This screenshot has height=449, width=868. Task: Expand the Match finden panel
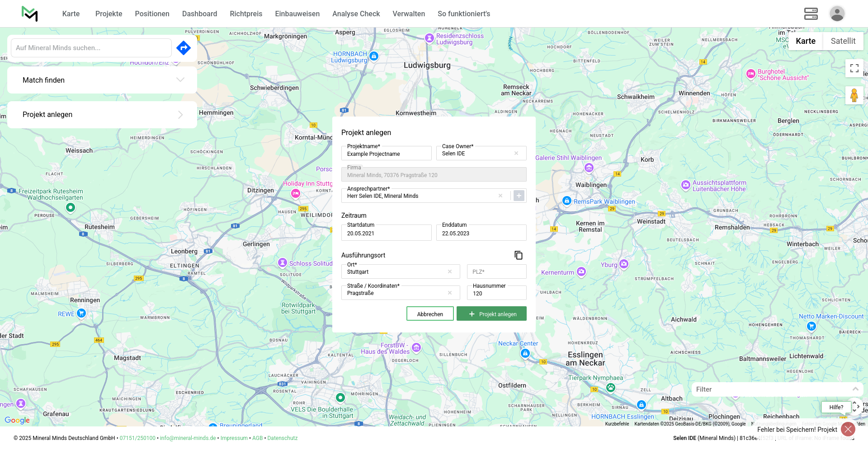tap(102, 80)
